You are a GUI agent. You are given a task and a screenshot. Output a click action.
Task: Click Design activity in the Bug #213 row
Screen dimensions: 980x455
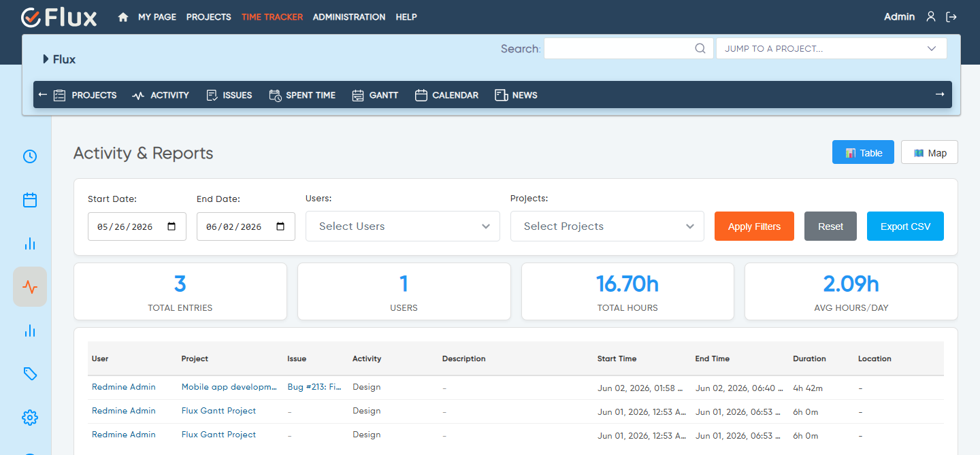[367, 387]
